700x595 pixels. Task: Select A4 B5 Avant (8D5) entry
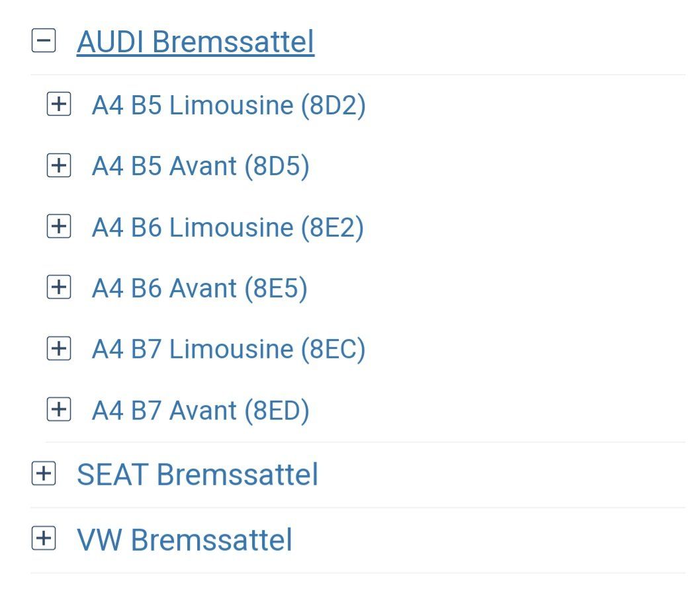(x=200, y=166)
